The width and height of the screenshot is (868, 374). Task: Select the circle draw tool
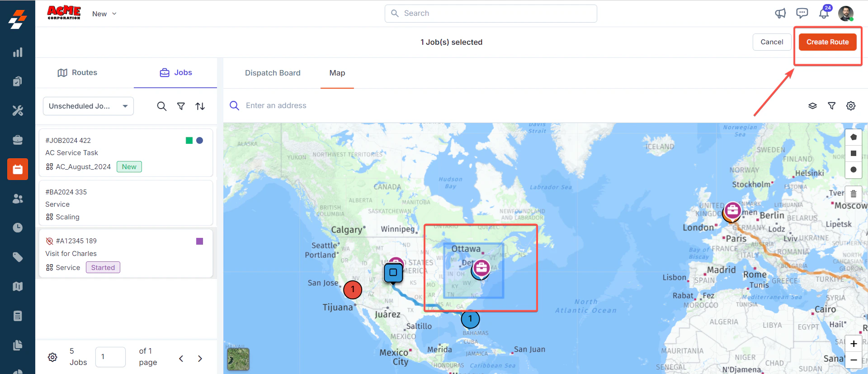click(854, 170)
